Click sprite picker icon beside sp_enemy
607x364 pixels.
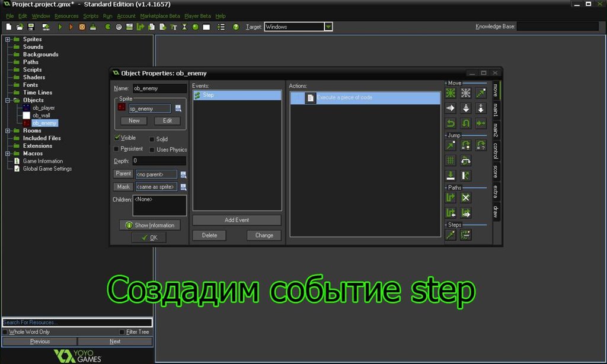[x=178, y=108]
